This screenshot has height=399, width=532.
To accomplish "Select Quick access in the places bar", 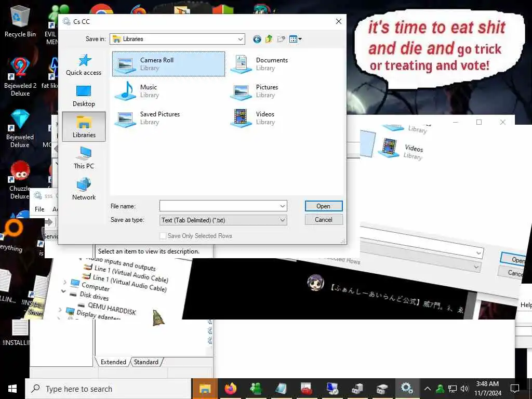I will point(84,65).
